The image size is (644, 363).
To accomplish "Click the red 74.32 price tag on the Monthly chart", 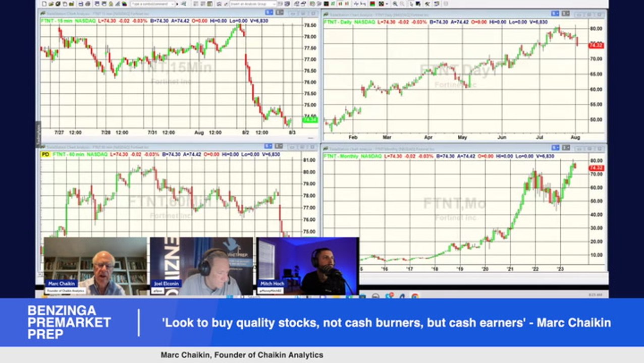I will 596,168.
